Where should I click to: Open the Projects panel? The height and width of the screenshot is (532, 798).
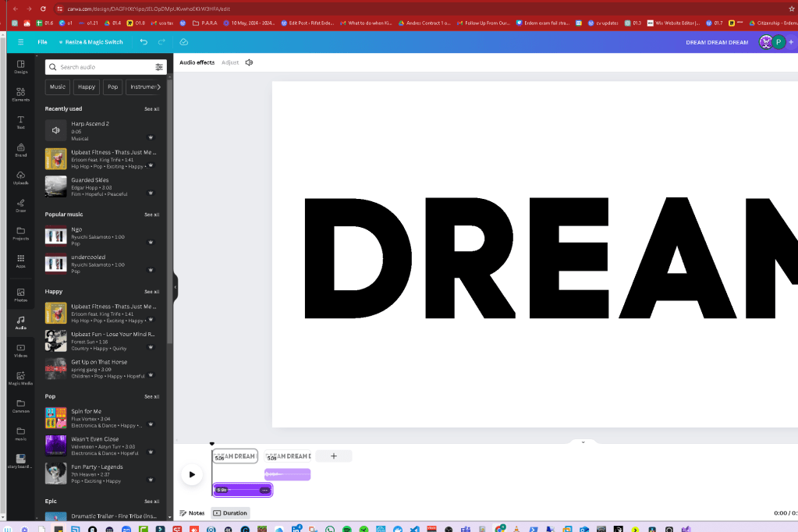click(20, 233)
